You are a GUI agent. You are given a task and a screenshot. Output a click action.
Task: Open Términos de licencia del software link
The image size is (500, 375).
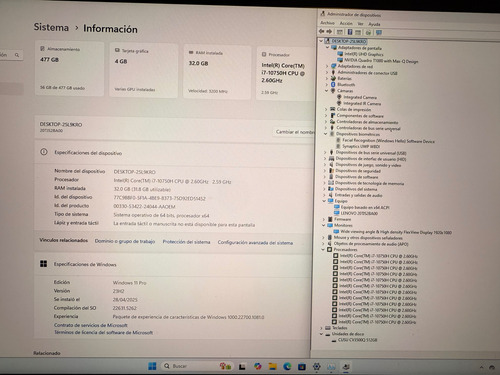point(103,332)
